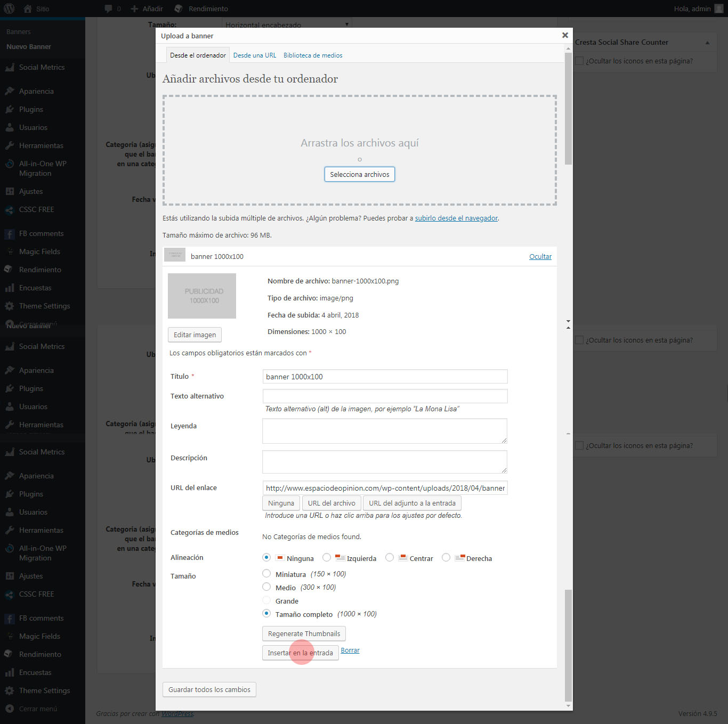This screenshot has width=728, height=724.
Task: Hide attachment details via Ocultar
Action: pos(540,256)
